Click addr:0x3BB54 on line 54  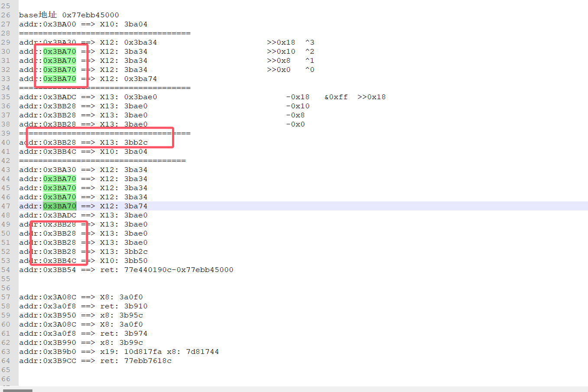(48, 270)
